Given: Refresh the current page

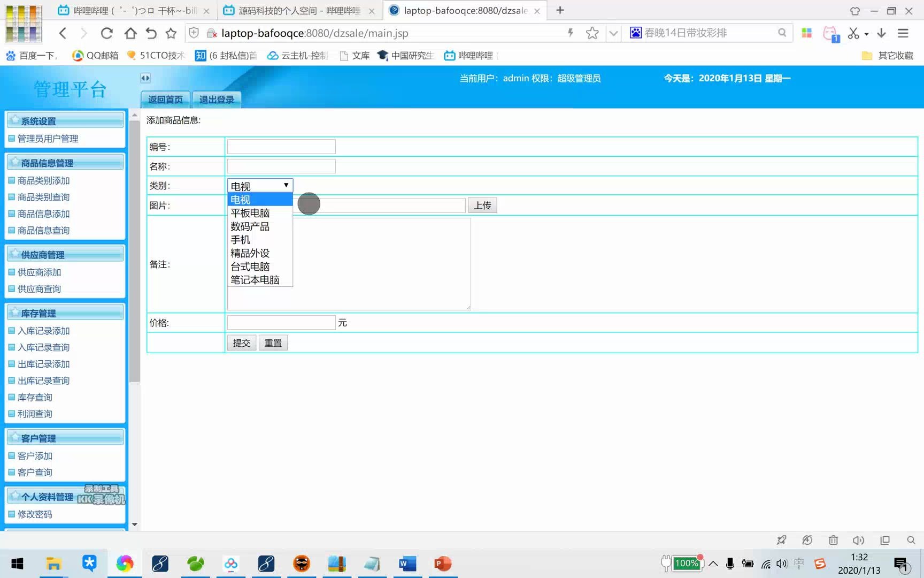Looking at the screenshot, I should point(106,33).
